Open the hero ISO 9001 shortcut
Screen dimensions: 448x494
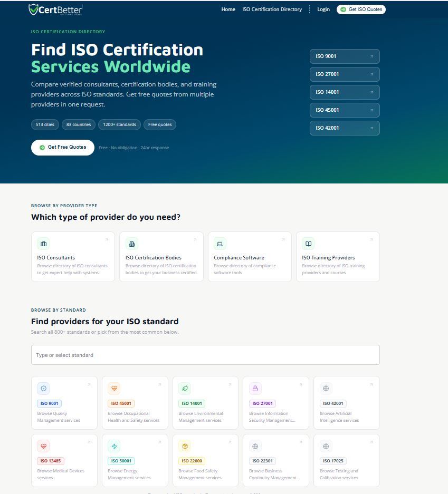pos(345,56)
